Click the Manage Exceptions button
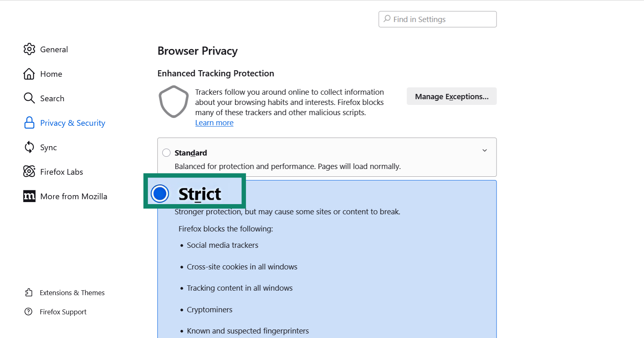The width and height of the screenshot is (644, 338). click(x=451, y=96)
